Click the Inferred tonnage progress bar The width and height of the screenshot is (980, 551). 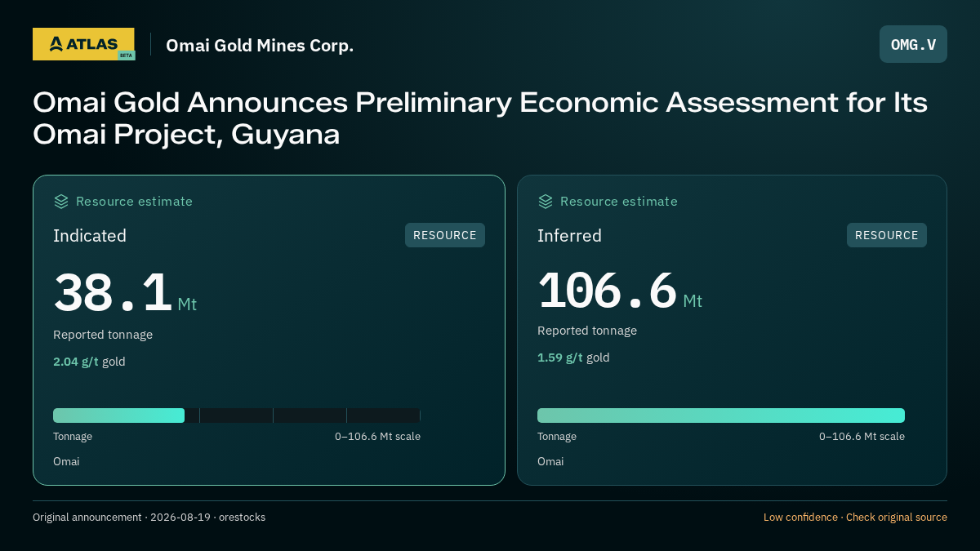(721, 415)
